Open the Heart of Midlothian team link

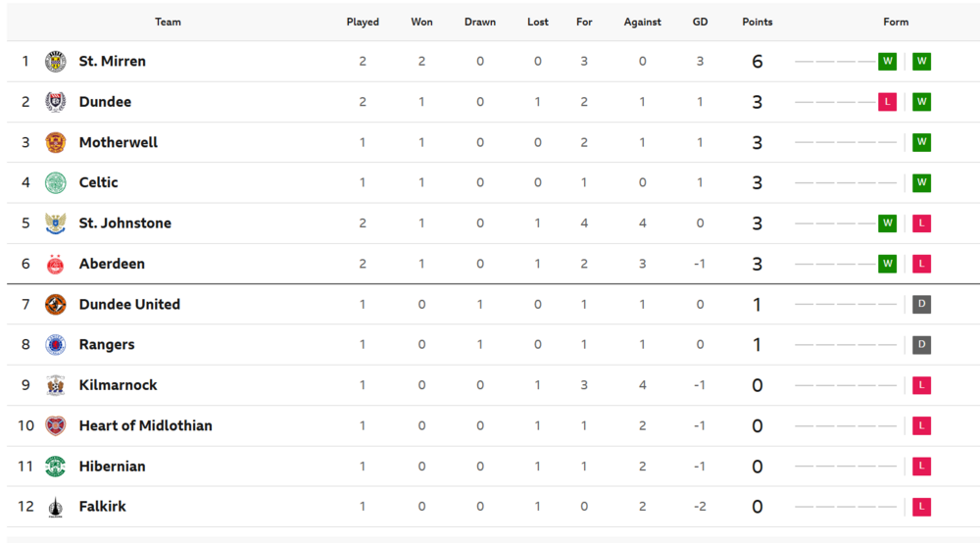[x=146, y=425]
